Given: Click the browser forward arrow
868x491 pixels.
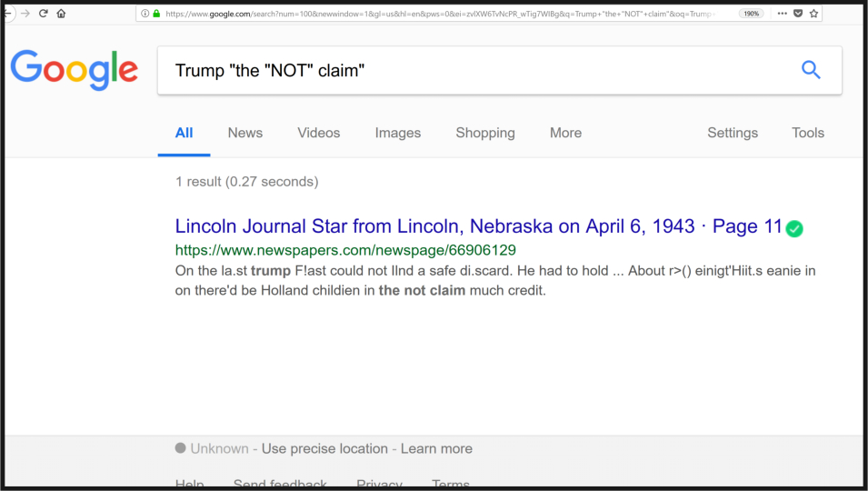Looking at the screenshot, I should click(25, 14).
